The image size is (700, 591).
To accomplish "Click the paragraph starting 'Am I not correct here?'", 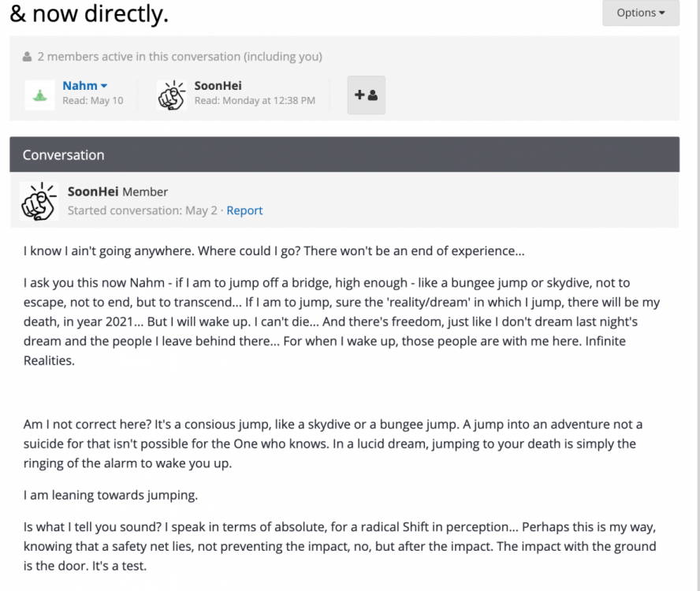I will click(333, 444).
